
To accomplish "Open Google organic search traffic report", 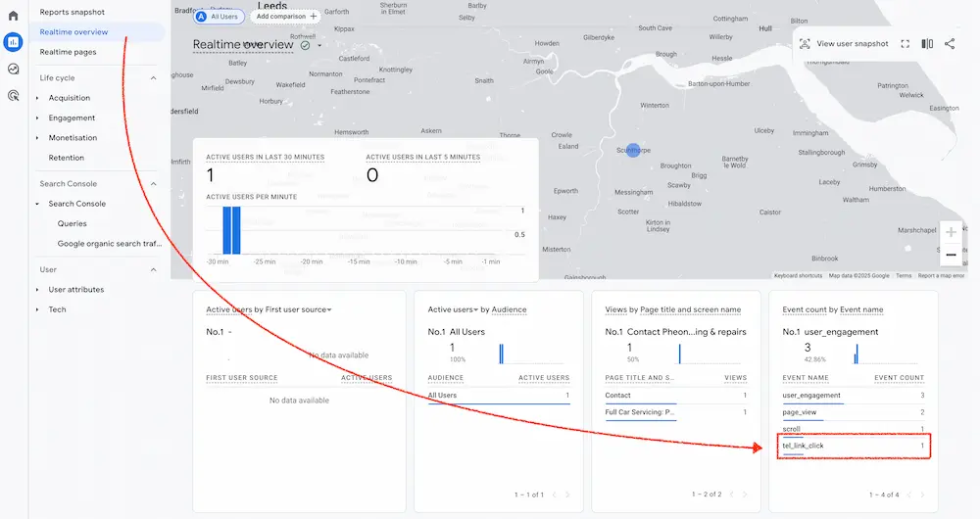I will click(110, 244).
